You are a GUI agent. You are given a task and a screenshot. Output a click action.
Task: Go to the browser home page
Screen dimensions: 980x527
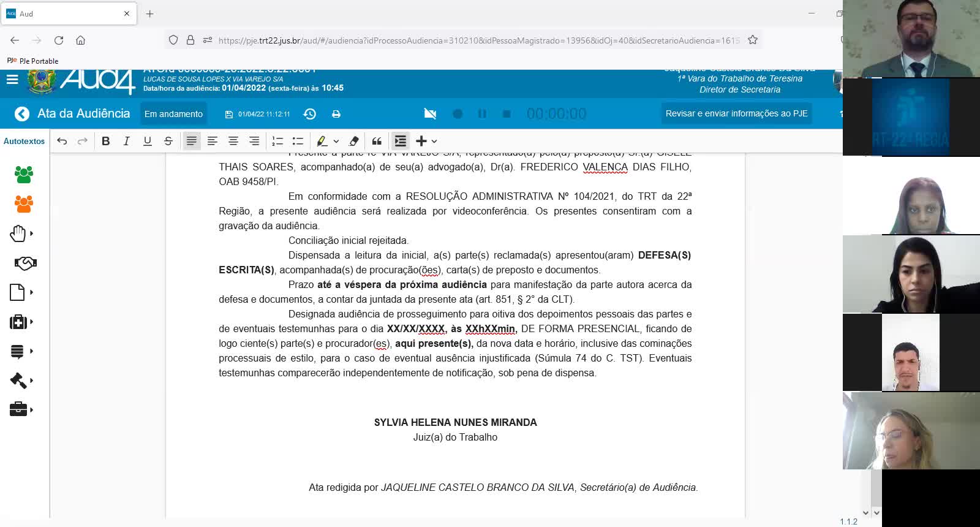(80, 40)
